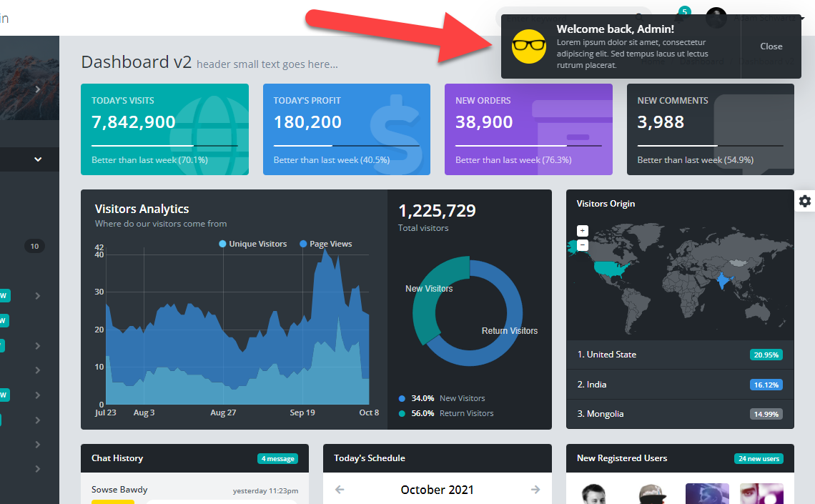Click 'Dashboard v2' page heading
Screen dimensions: 815x504
coord(136,61)
